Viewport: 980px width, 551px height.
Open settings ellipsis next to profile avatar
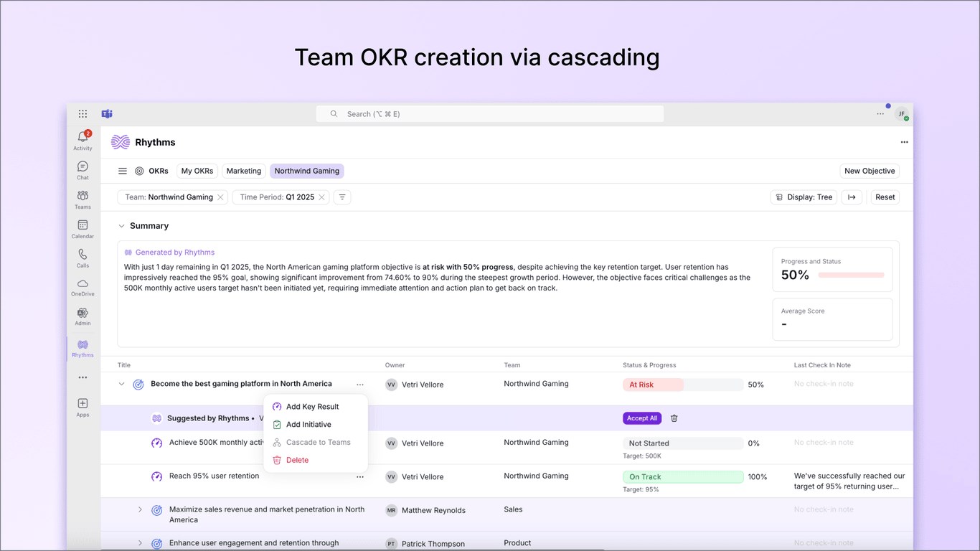(880, 114)
